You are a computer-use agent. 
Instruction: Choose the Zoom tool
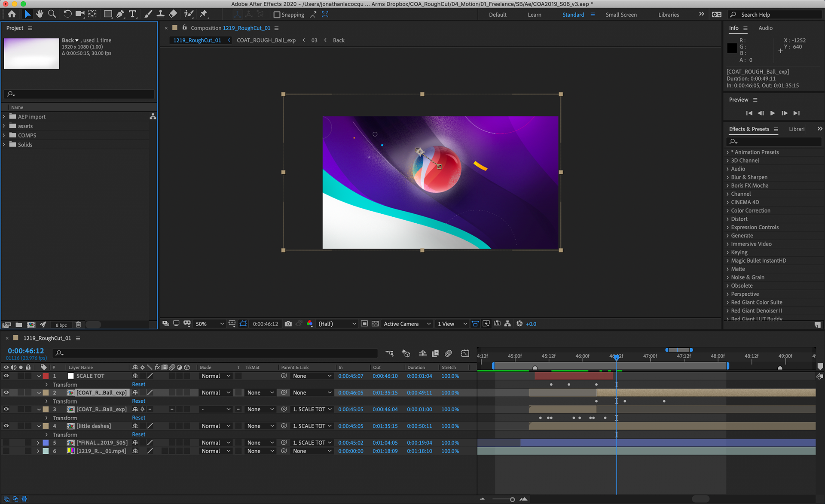[x=52, y=14]
